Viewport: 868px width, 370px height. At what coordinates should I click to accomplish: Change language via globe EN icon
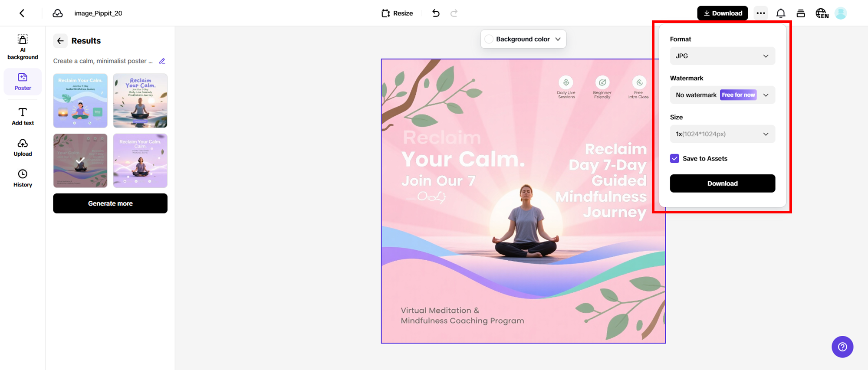click(x=822, y=13)
